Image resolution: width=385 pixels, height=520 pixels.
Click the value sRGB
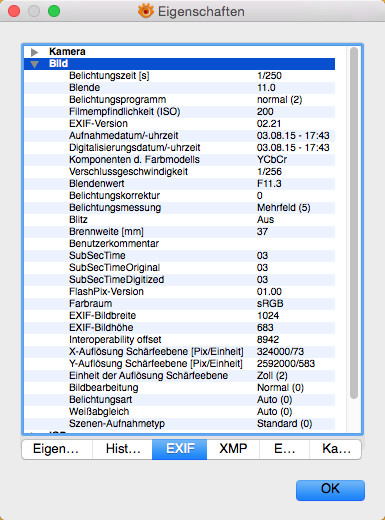pos(270,304)
